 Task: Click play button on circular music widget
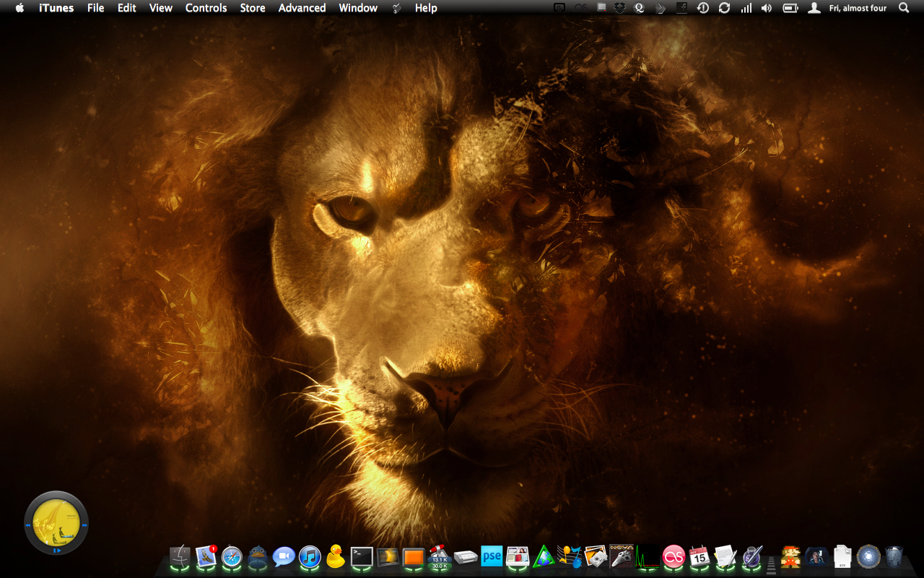coord(56,551)
